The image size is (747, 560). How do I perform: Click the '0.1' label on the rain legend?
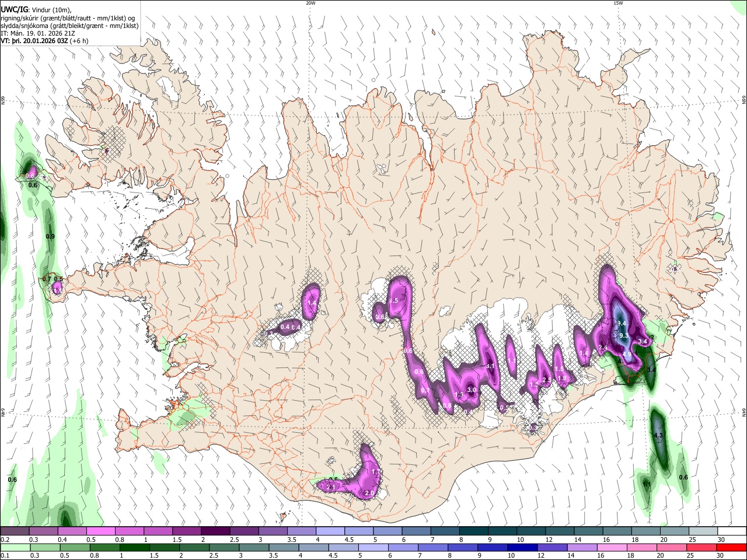(4, 555)
